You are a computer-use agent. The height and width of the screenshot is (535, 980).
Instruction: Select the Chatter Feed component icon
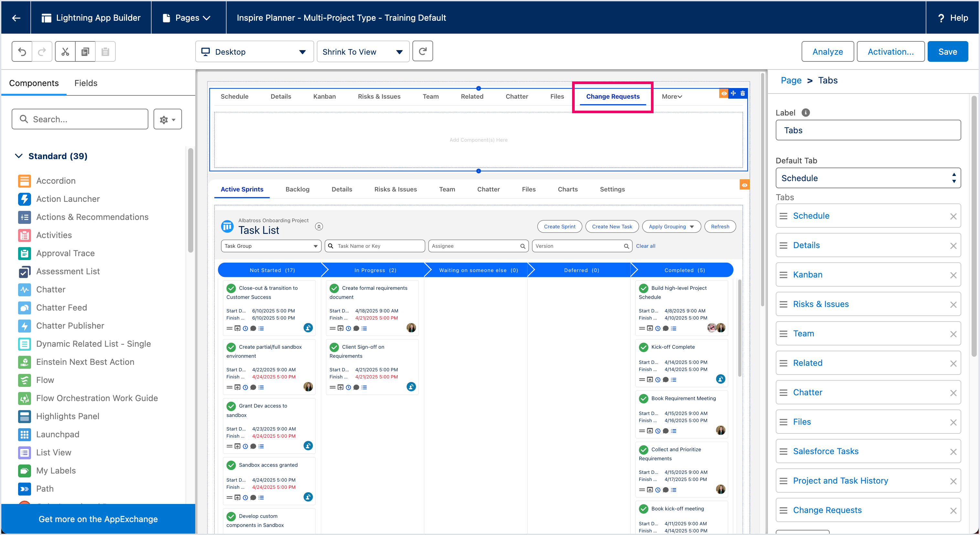[24, 308]
